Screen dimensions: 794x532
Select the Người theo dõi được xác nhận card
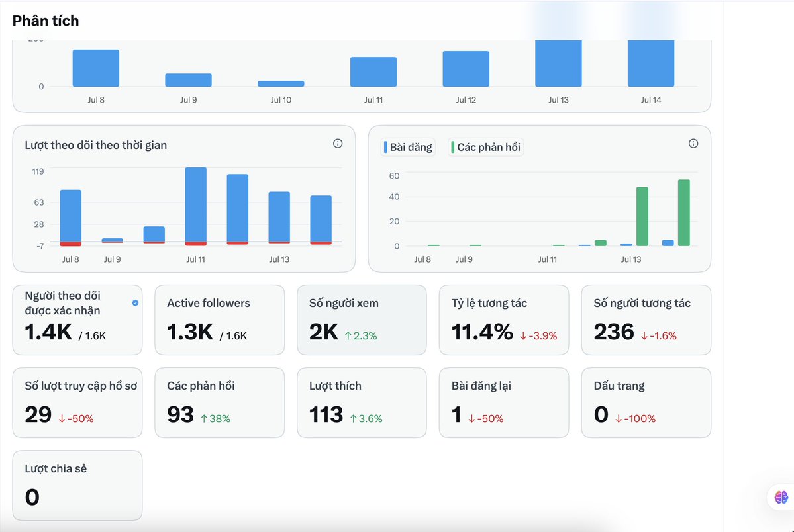pos(77,320)
